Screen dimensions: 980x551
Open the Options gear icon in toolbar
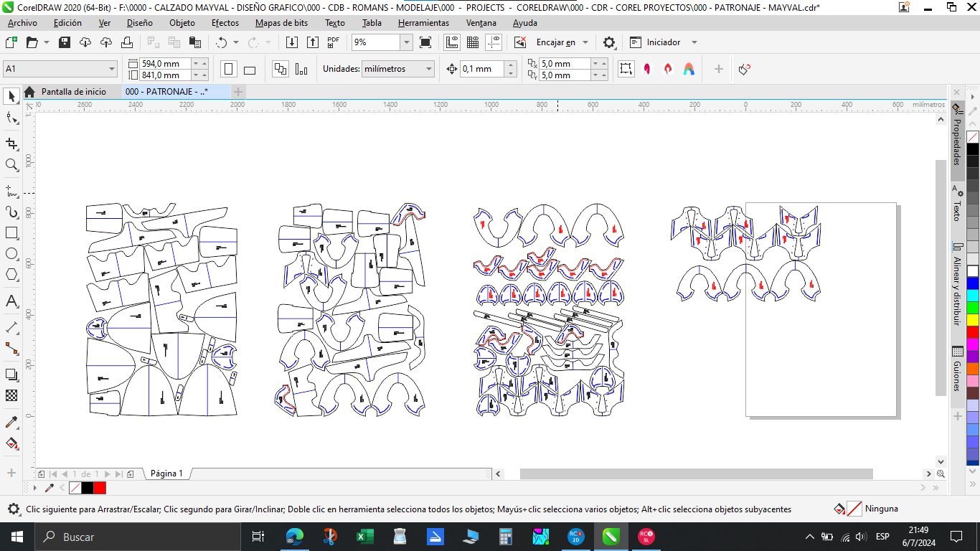609,42
